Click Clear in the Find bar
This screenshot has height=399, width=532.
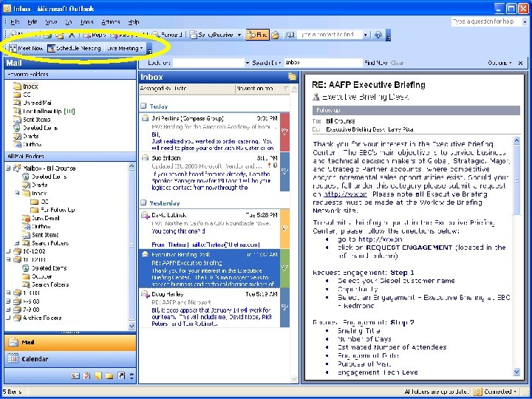click(397, 63)
